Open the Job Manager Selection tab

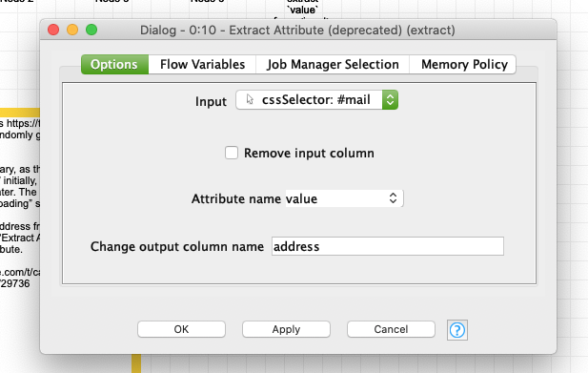coord(333,64)
